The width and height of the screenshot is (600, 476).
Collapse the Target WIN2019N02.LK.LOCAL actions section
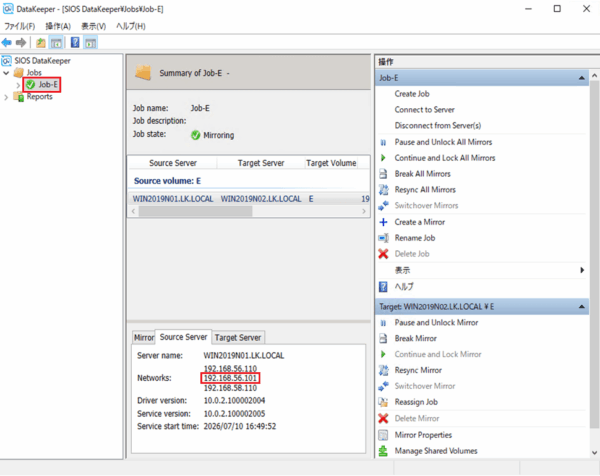tap(582, 307)
